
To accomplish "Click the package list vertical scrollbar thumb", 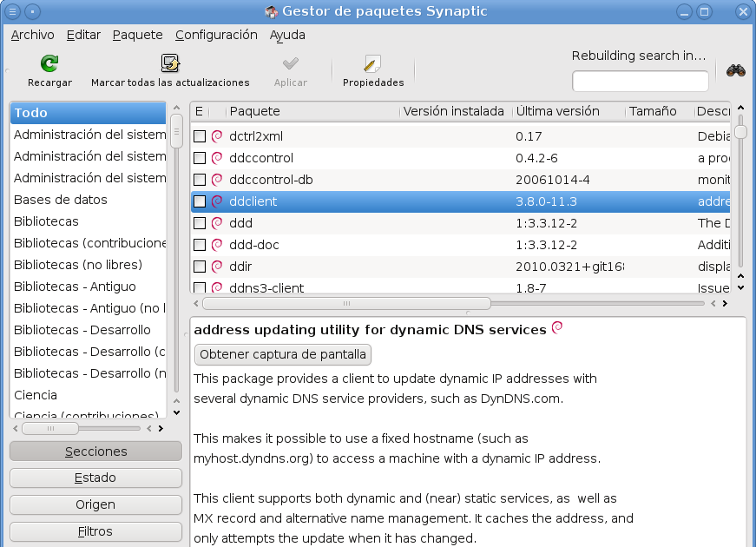I will [740, 132].
